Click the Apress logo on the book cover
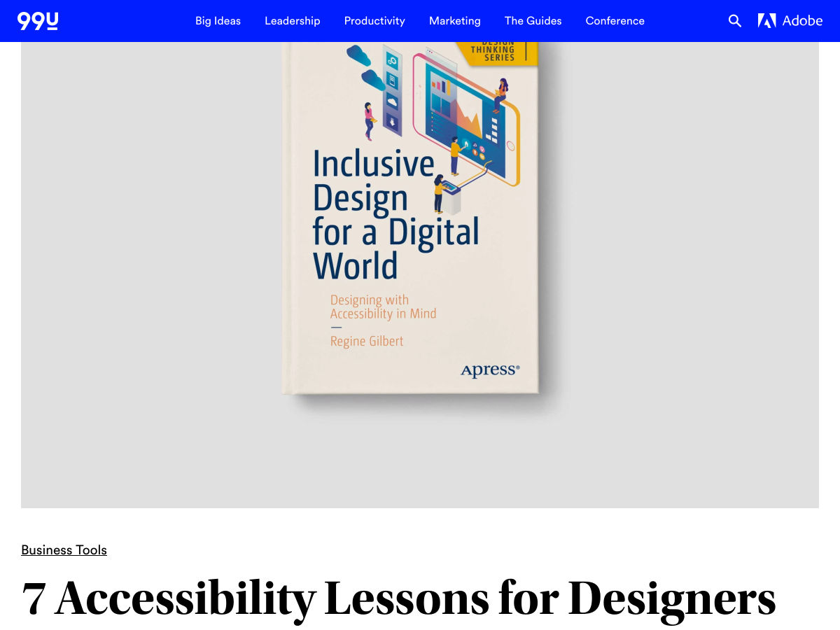Viewport: 840px width, 630px height. pos(489,370)
